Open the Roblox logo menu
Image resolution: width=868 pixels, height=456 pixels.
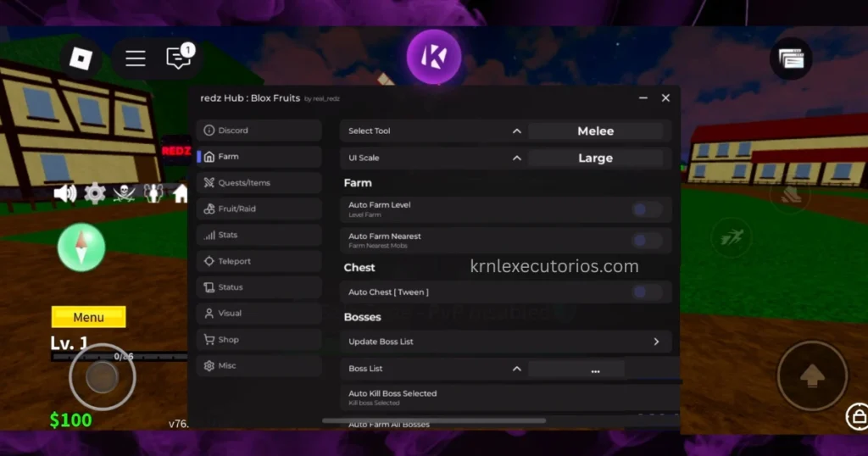pyautogui.click(x=81, y=58)
